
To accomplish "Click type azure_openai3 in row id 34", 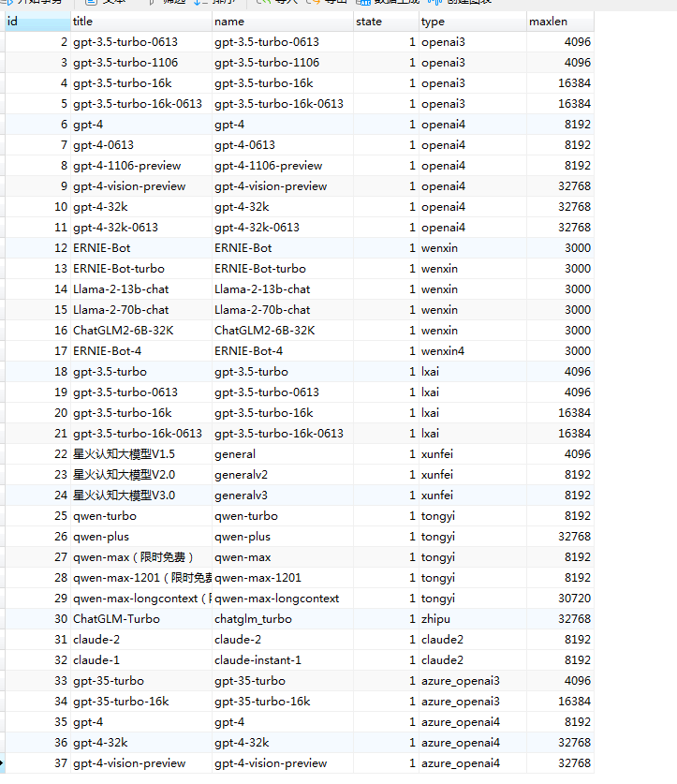I will click(473, 701).
